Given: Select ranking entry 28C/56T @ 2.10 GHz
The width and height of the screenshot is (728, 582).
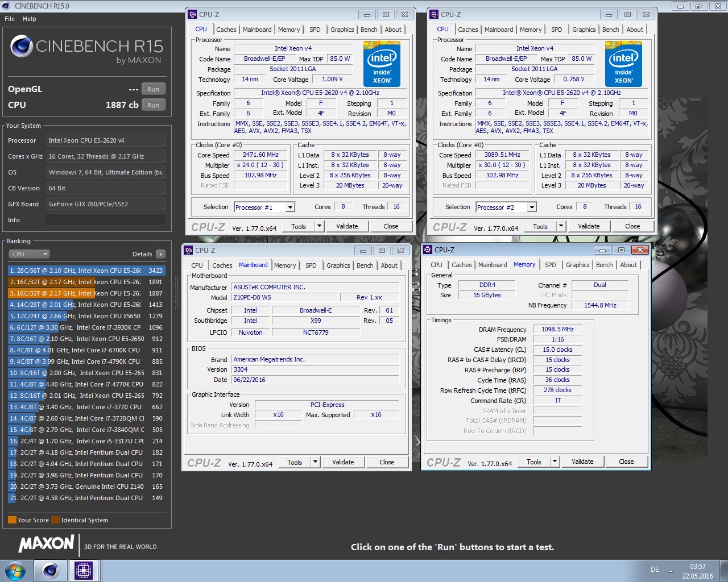Looking at the screenshot, I should point(87,271).
